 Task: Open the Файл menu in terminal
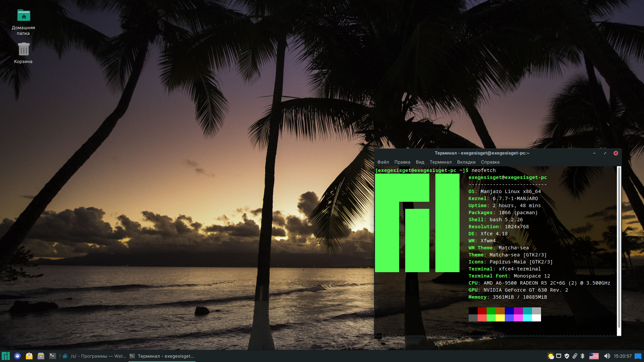pos(383,162)
